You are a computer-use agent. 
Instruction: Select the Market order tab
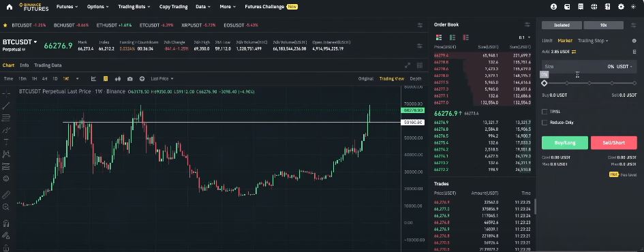pyautogui.click(x=565, y=41)
